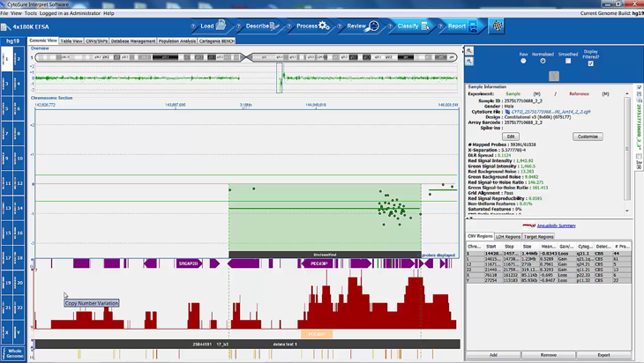The image size is (644, 363).
Task: Click help icon beside Load step
Action: point(192,26)
